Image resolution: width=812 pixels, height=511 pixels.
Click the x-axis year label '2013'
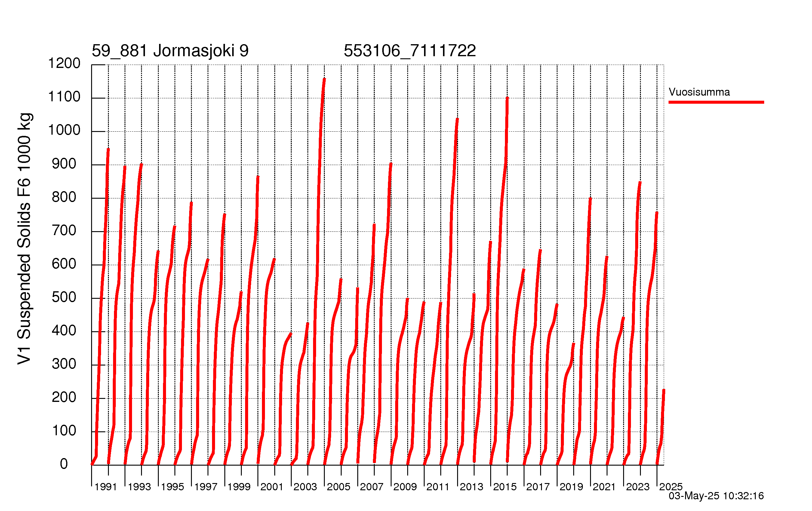[x=472, y=487]
